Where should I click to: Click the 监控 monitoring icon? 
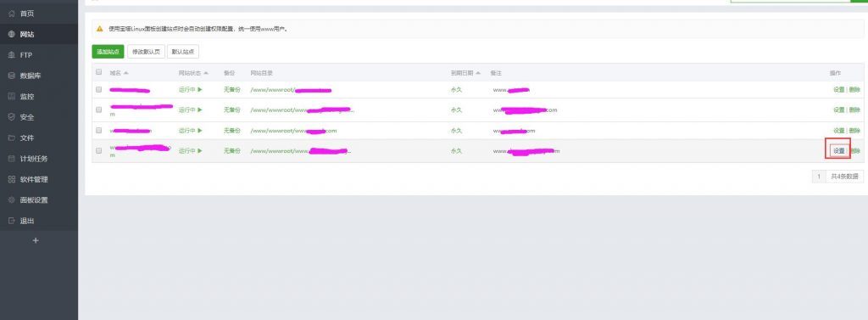(x=12, y=97)
